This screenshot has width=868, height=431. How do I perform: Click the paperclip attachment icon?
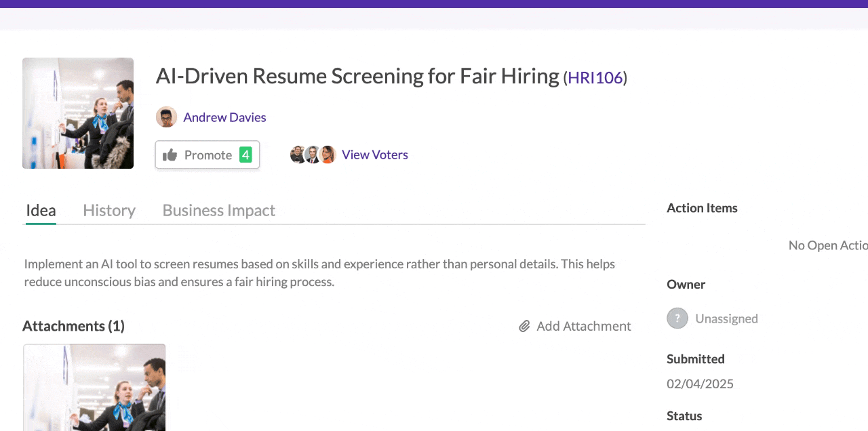pyautogui.click(x=524, y=327)
